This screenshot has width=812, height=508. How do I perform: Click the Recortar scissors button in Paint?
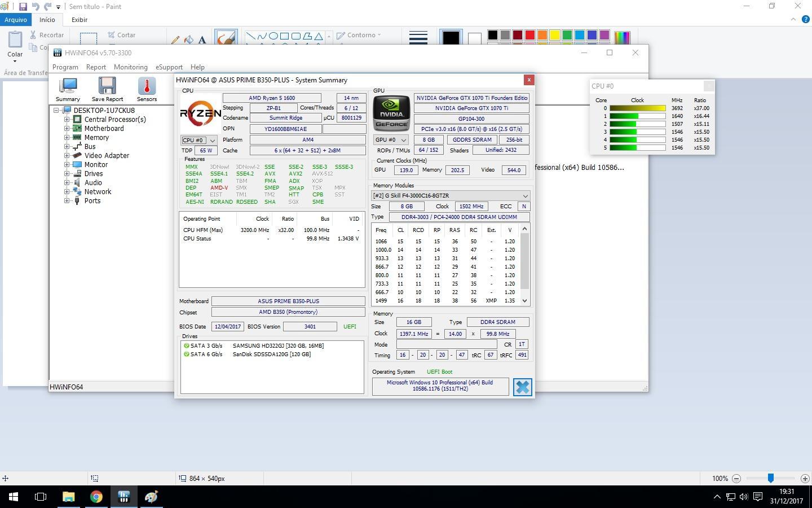tap(47, 35)
